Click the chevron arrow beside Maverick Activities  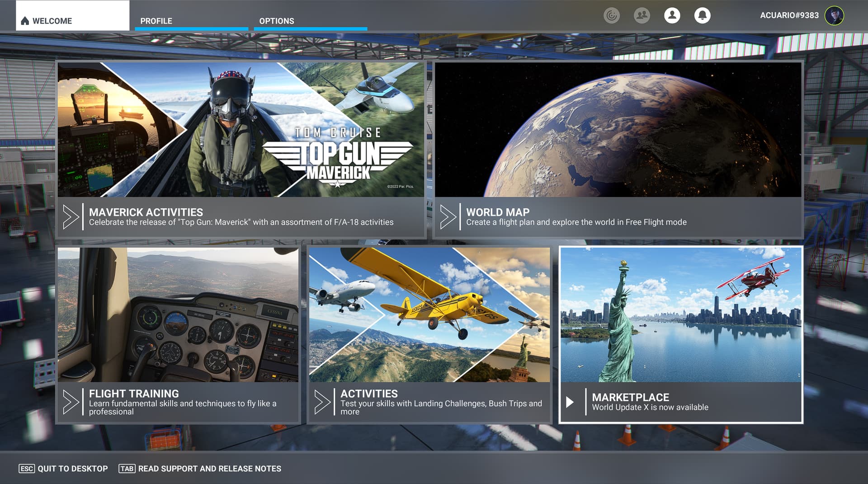click(71, 216)
